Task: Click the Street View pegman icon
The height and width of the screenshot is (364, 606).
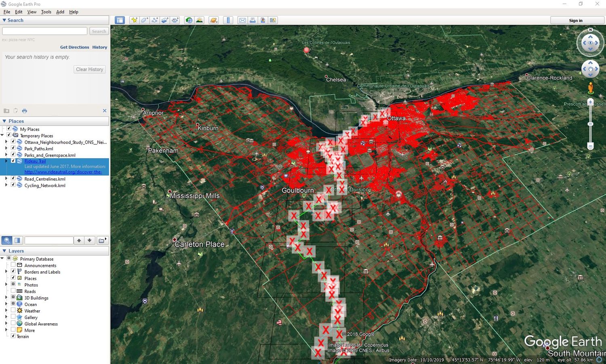Action: (590, 88)
